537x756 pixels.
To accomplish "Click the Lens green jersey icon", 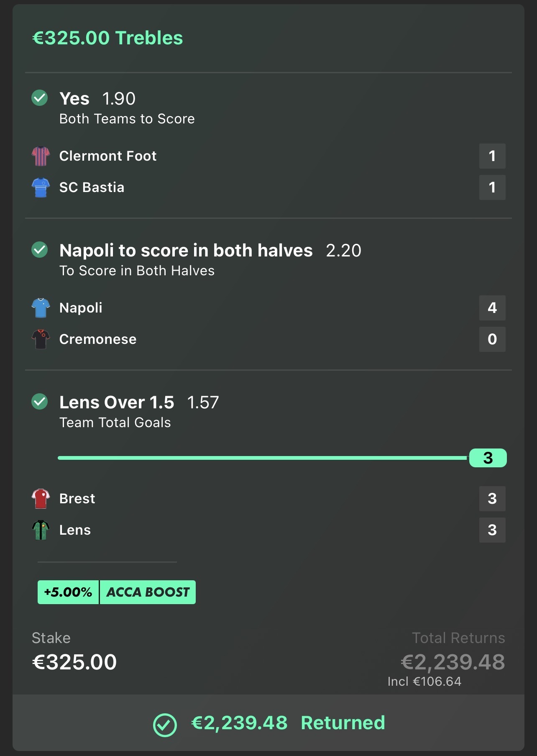I will [41, 530].
